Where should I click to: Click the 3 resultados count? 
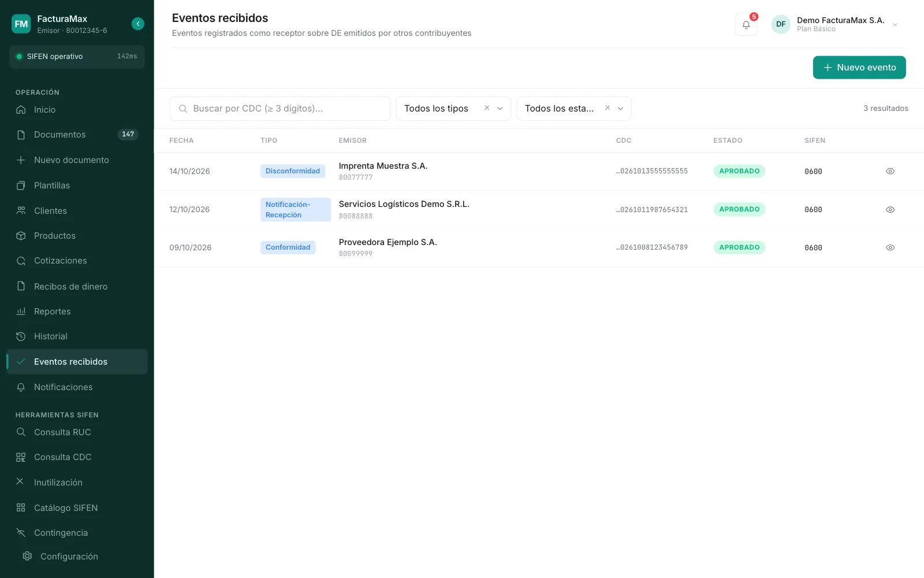click(886, 109)
